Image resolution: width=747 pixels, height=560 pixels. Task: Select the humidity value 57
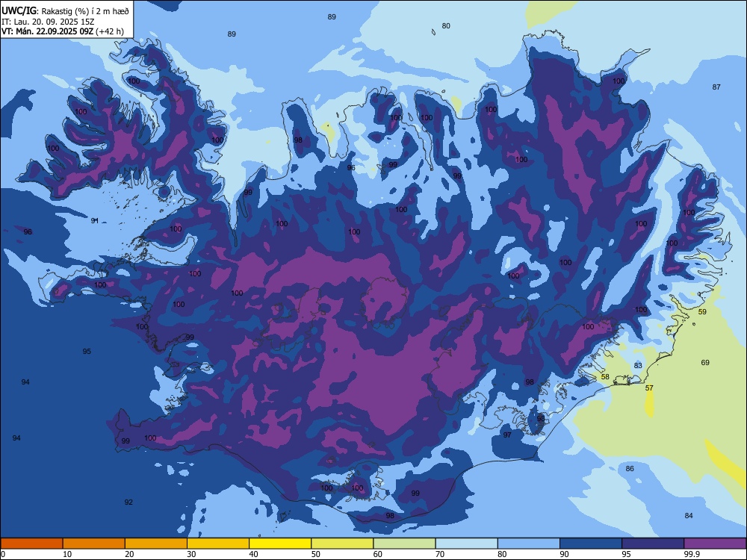coord(649,388)
